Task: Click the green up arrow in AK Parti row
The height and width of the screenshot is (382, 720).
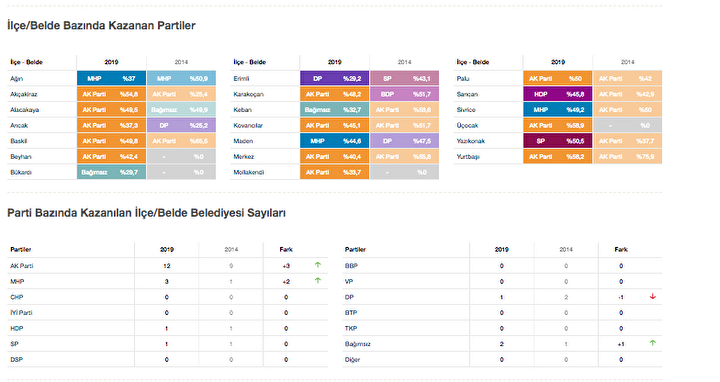Action: coord(317,265)
